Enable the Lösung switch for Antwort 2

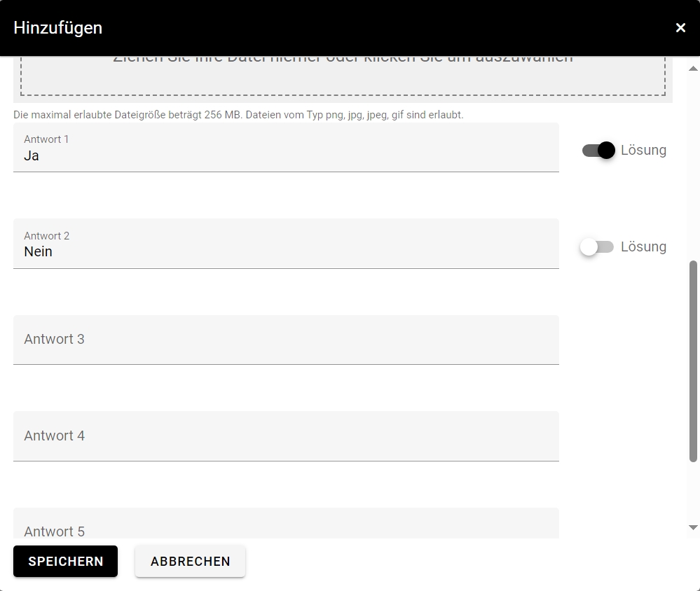[x=597, y=246]
